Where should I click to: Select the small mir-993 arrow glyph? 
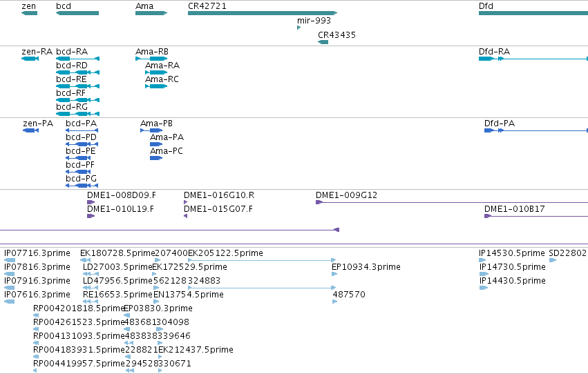tap(299, 28)
